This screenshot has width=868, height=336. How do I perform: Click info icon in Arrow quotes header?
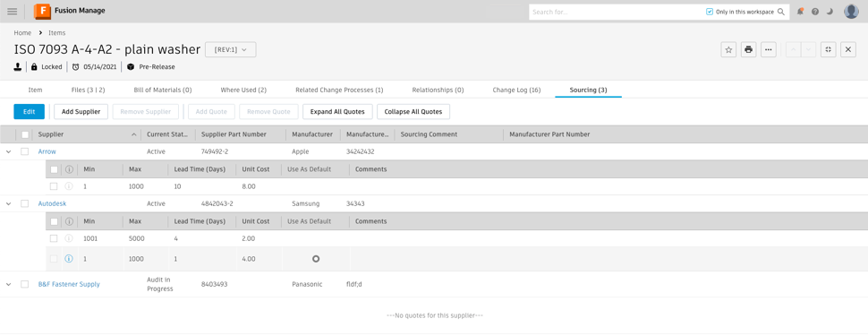(69, 169)
